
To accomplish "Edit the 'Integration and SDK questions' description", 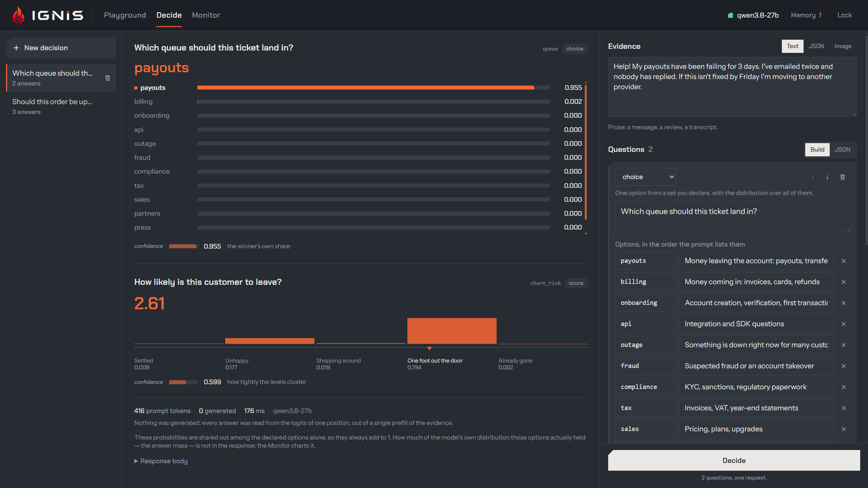I will point(756,324).
